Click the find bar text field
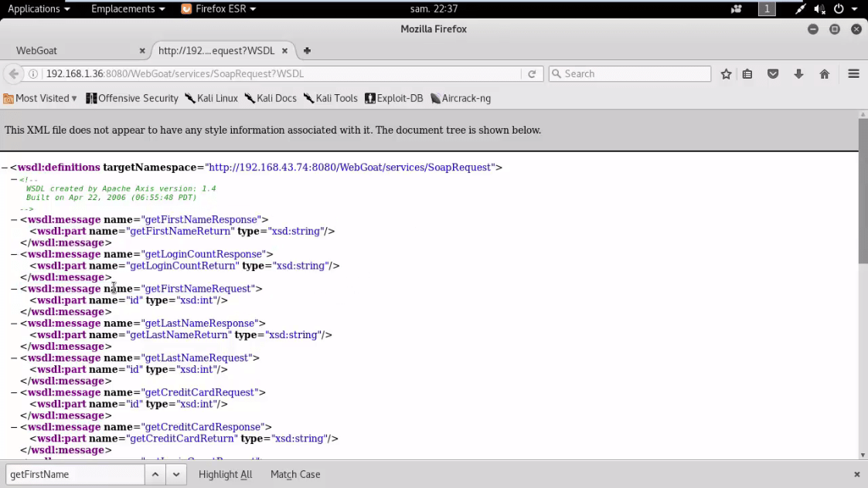868x488 pixels. [x=75, y=474]
